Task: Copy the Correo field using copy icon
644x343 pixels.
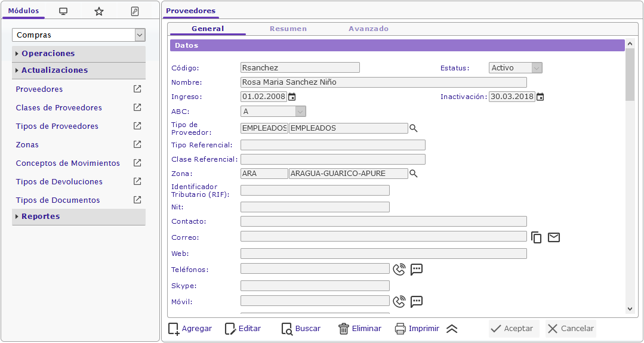Action: pos(537,237)
